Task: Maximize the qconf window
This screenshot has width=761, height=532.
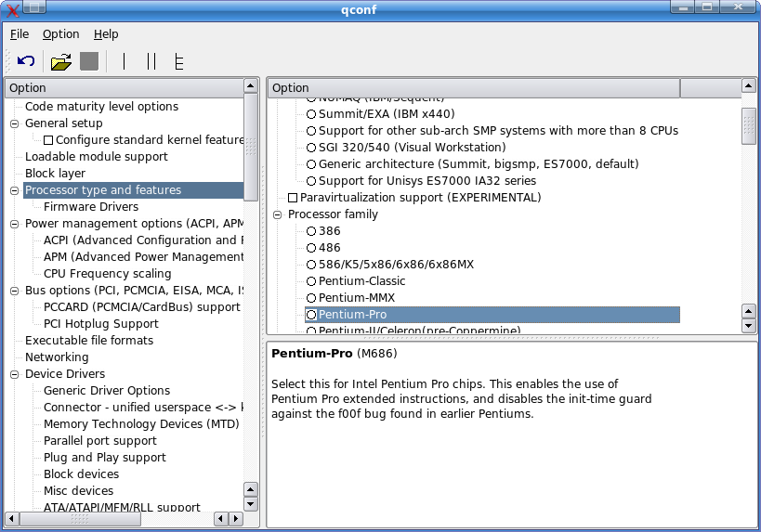Action: tap(708, 6)
